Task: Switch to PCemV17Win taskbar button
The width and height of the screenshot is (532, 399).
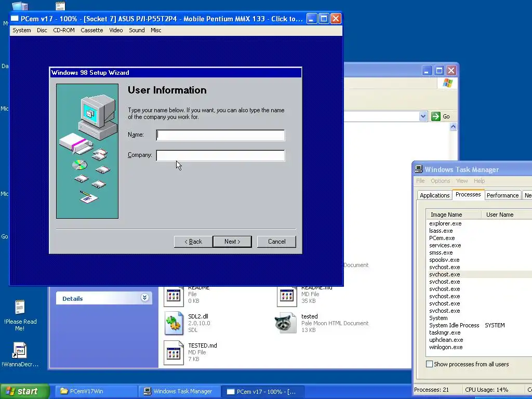Action: pos(96,391)
